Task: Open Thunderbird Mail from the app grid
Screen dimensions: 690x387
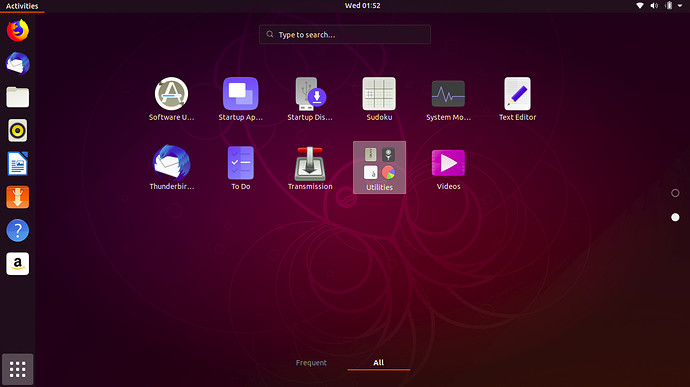Action: coord(171,168)
